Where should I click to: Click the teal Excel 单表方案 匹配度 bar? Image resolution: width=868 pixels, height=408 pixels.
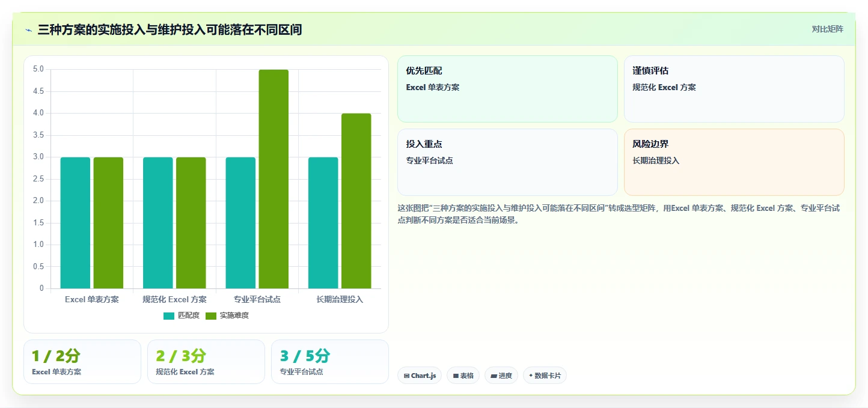(x=75, y=223)
